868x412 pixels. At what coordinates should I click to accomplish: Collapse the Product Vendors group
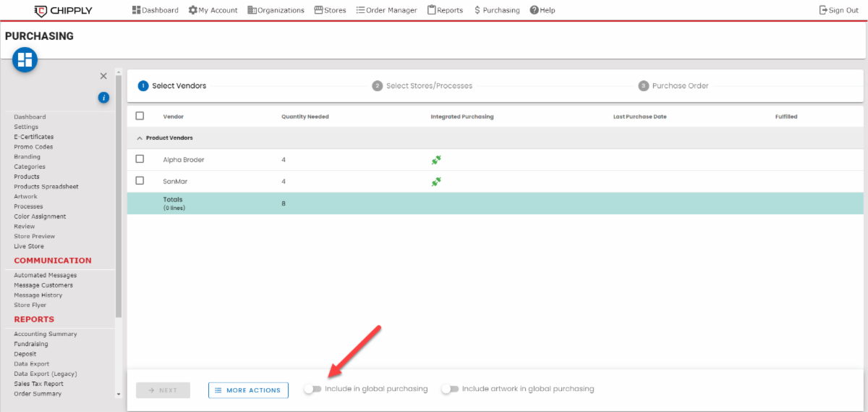(x=140, y=138)
